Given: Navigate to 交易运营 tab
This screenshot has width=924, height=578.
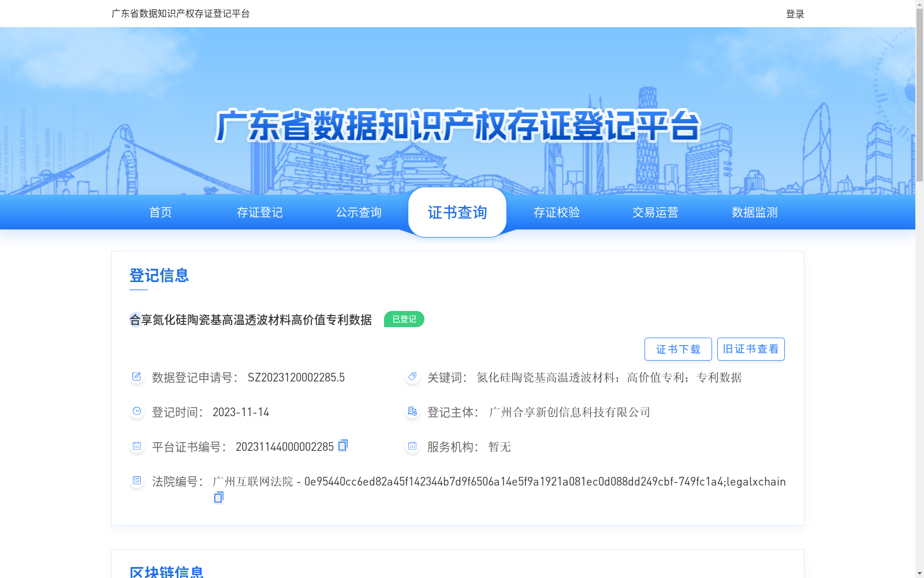Looking at the screenshot, I should point(655,212).
